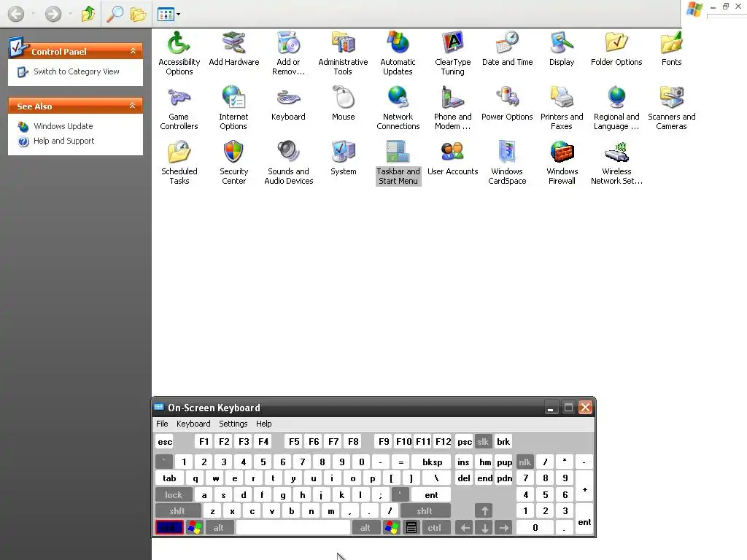The width and height of the screenshot is (747, 560).
Task: Open Add Hardware wizard icon
Action: pos(234,49)
